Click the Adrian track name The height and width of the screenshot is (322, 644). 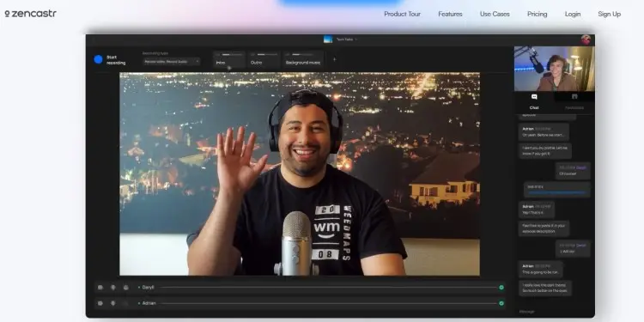tap(149, 303)
